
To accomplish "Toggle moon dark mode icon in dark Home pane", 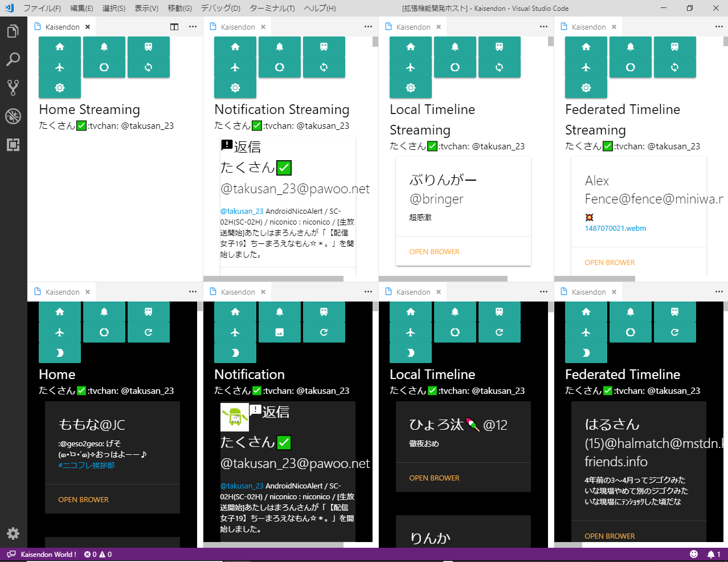I will [60, 353].
